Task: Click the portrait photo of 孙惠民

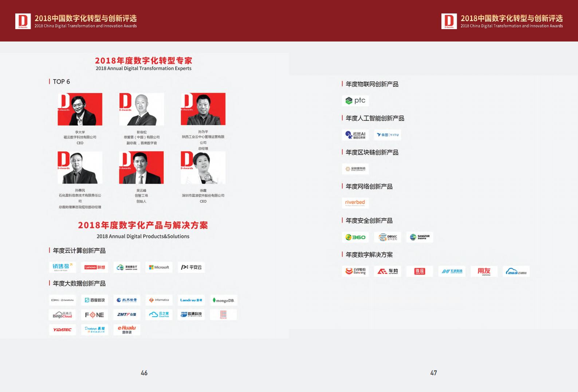Action: pos(80,167)
